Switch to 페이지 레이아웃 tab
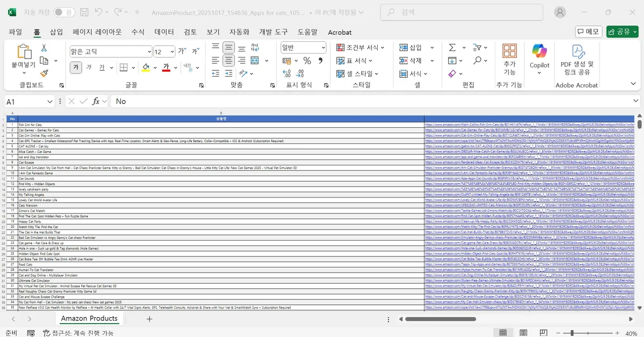 pos(97,32)
